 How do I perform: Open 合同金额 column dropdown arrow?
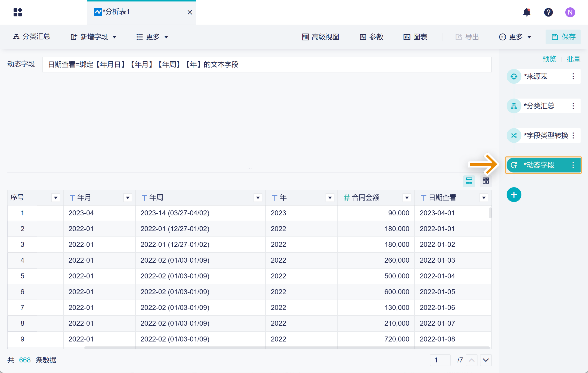coord(407,198)
